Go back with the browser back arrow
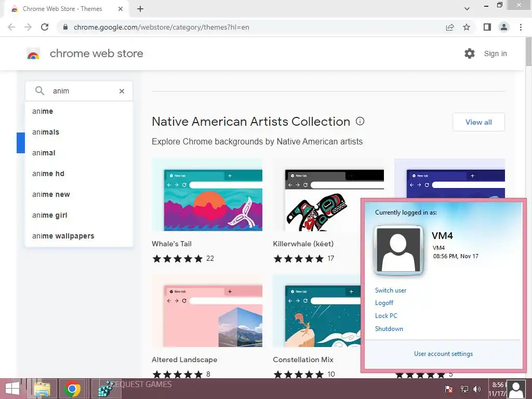Screen dimensions: 532x399 pos(11,27)
